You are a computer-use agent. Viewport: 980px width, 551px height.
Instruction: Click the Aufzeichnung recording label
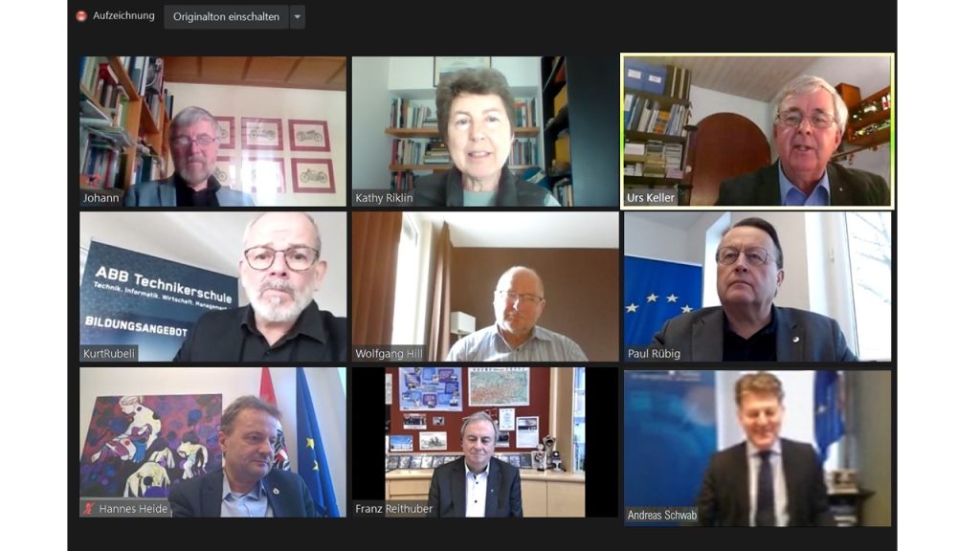tap(123, 15)
